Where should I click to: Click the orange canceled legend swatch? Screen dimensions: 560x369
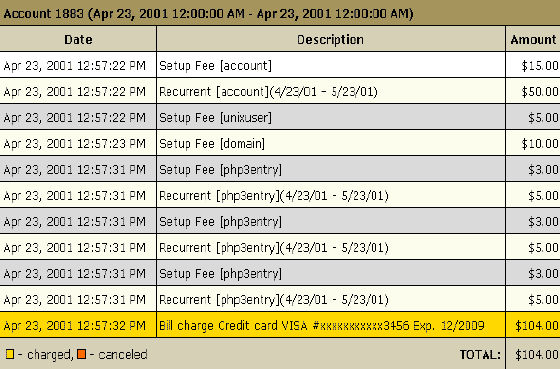coord(82,354)
